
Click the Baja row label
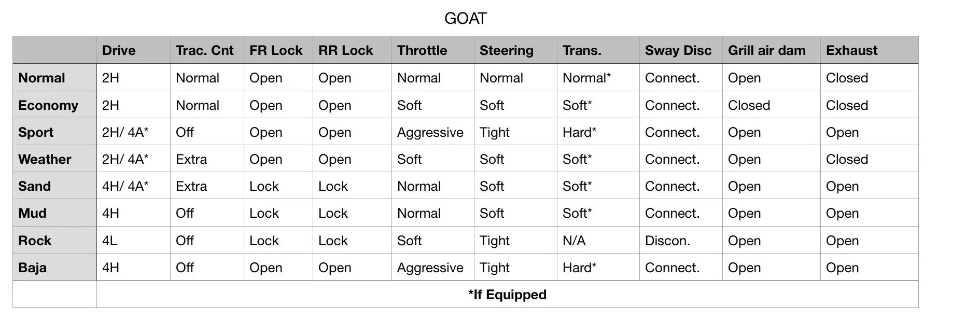54,268
